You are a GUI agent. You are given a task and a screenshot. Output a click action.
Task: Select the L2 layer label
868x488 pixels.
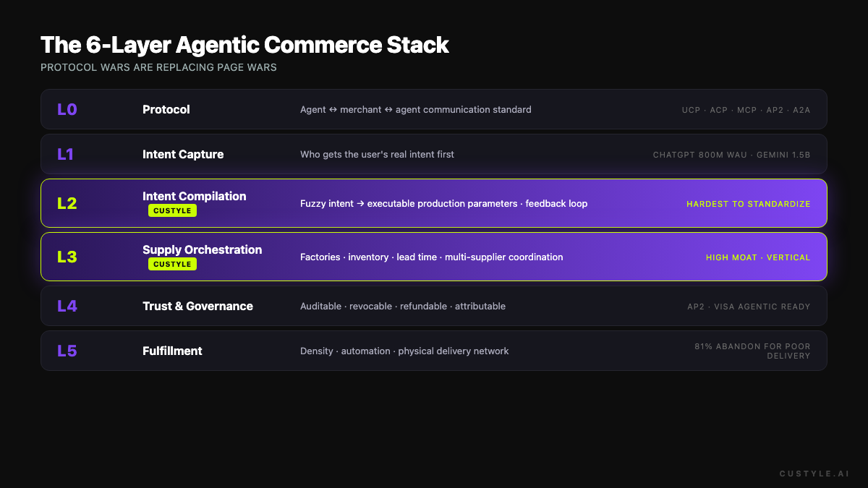tap(67, 203)
